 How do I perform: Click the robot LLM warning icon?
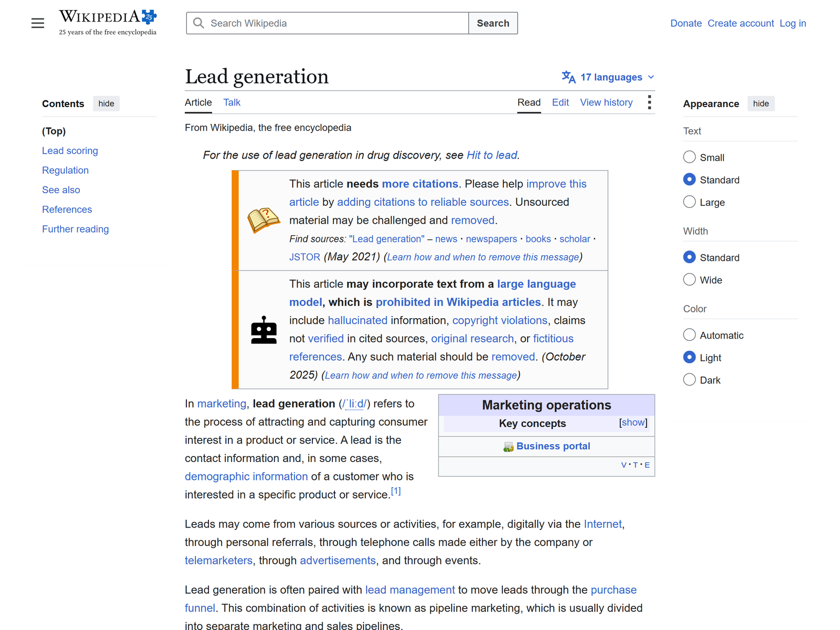click(x=264, y=330)
